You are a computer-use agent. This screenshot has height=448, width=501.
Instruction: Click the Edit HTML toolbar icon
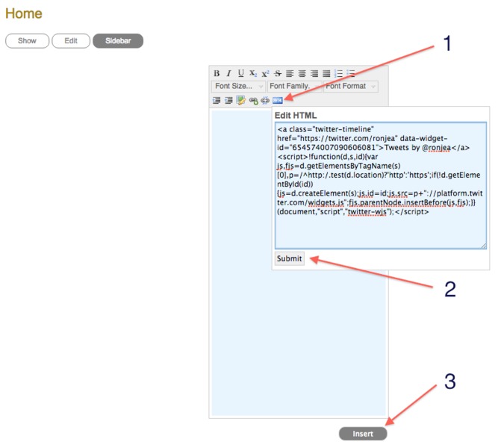(277, 100)
